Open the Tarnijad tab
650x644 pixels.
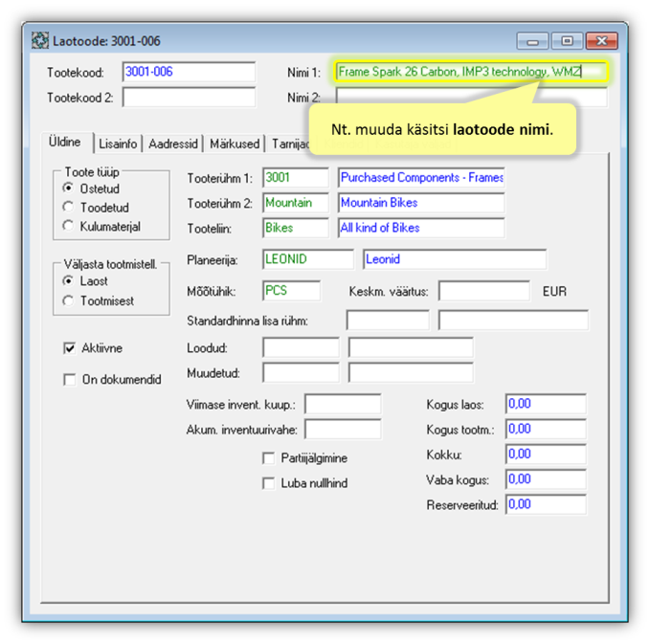coord(289,144)
